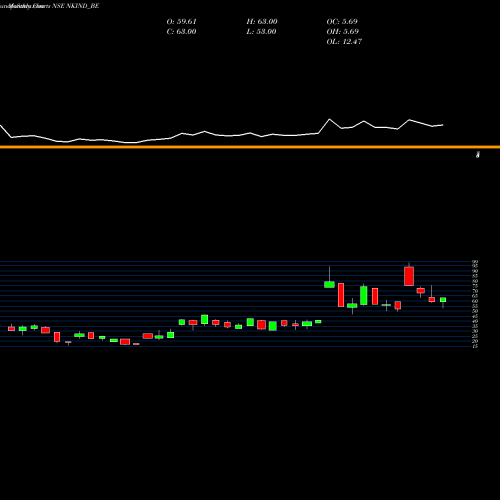Select the close value C: 63.00
The height and width of the screenshot is (500, 500).
(x=181, y=32)
